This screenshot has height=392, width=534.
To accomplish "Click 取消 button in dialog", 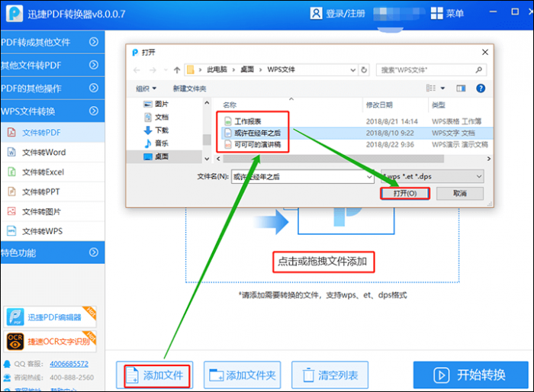I will click(460, 194).
